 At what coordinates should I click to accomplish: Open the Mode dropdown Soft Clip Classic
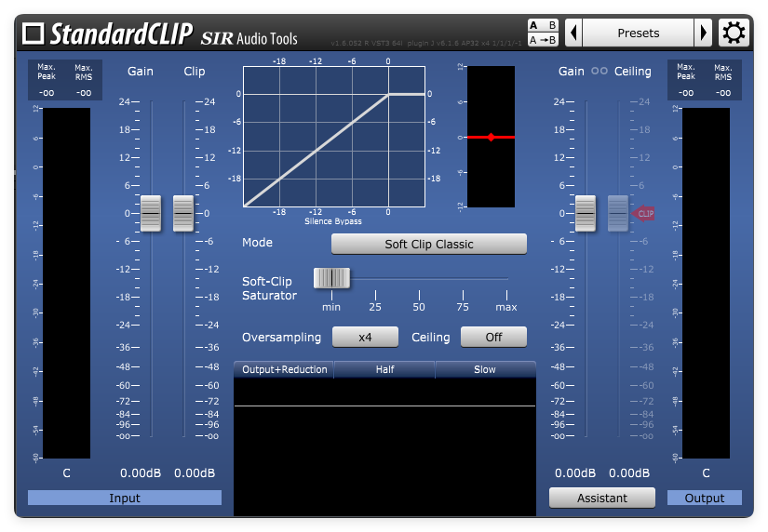click(x=428, y=244)
